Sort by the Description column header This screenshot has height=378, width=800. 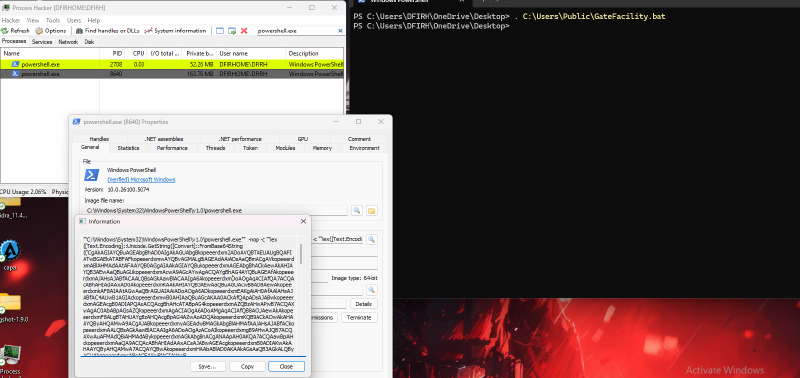tap(315, 53)
